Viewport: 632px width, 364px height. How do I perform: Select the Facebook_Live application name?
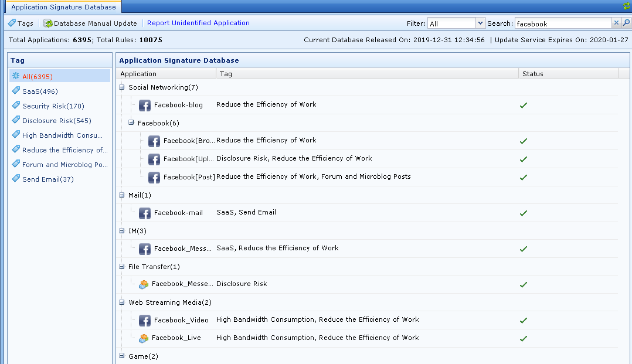click(176, 338)
